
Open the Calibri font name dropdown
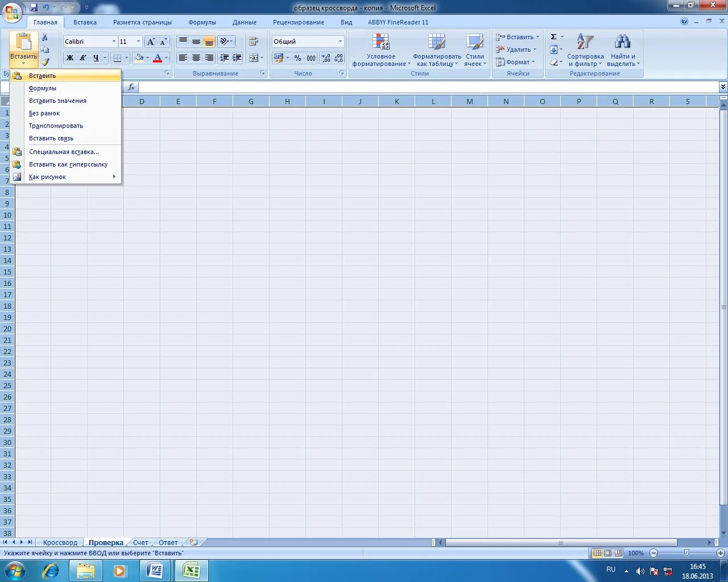[114, 41]
